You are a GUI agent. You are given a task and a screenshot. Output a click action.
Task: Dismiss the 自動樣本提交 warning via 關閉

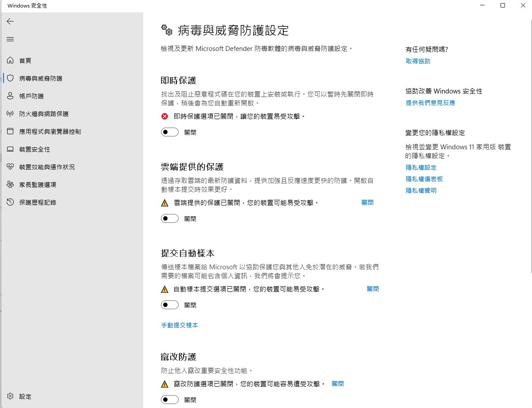point(373,289)
